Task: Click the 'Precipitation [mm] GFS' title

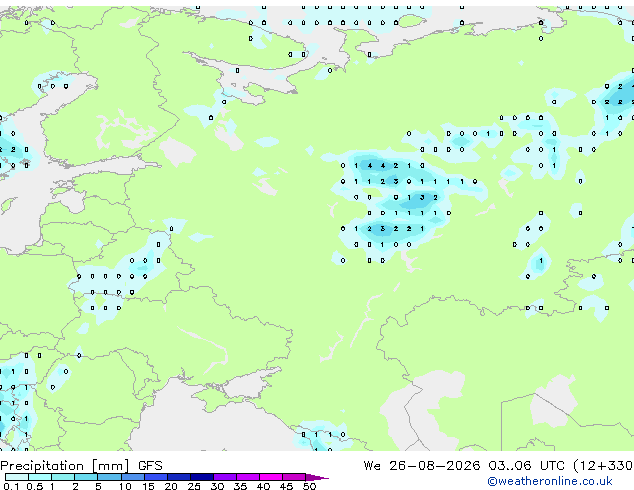Action: (x=81, y=466)
